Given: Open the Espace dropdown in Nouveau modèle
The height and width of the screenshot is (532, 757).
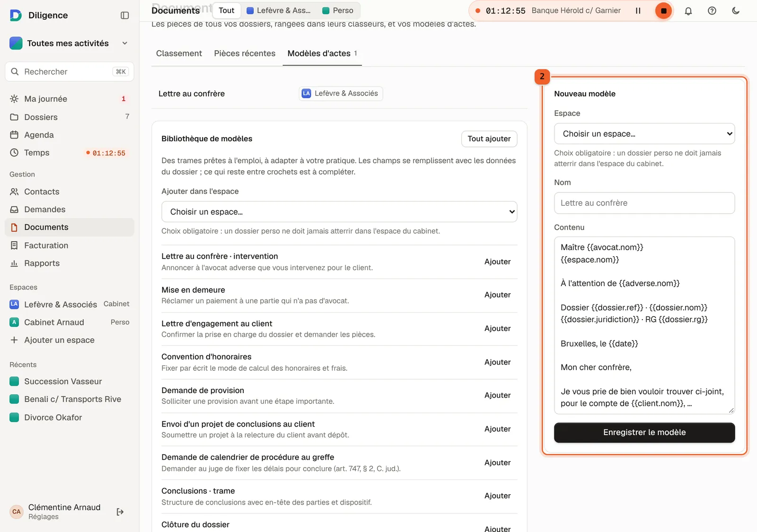Looking at the screenshot, I should coord(644,134).
